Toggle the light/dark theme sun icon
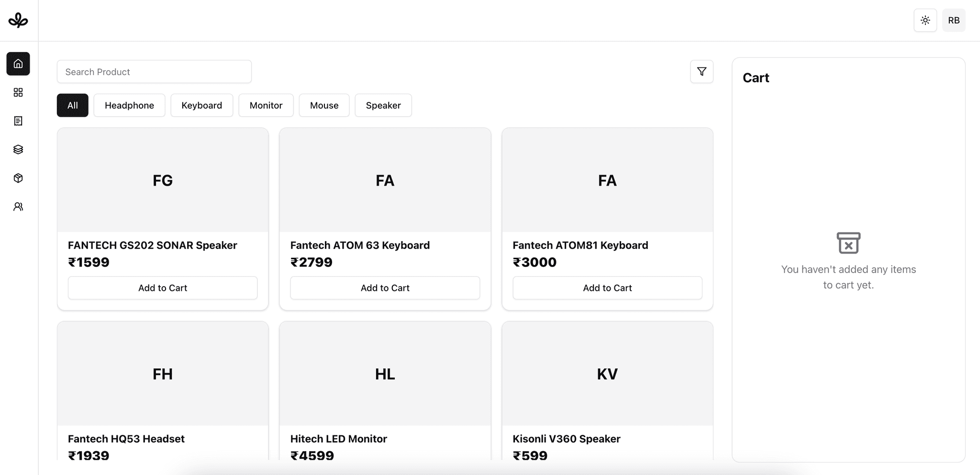The image size is (980, 475). [x=925, y=21]
